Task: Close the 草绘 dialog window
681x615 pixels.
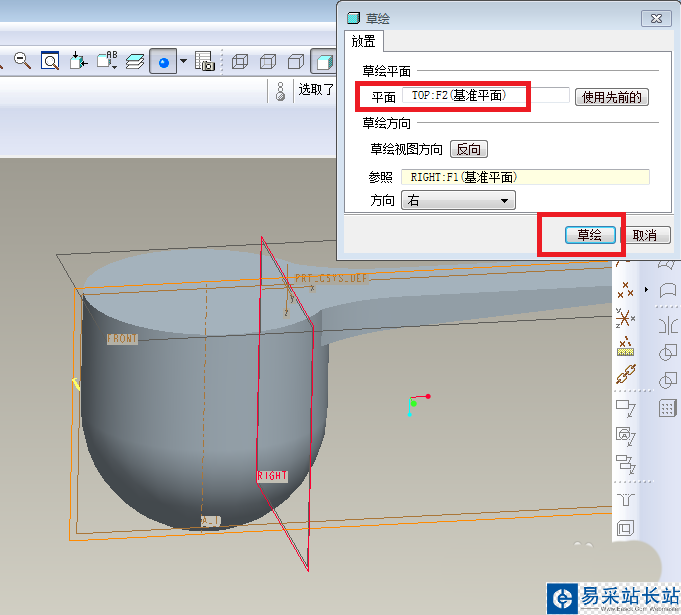Action: [656, 19]
